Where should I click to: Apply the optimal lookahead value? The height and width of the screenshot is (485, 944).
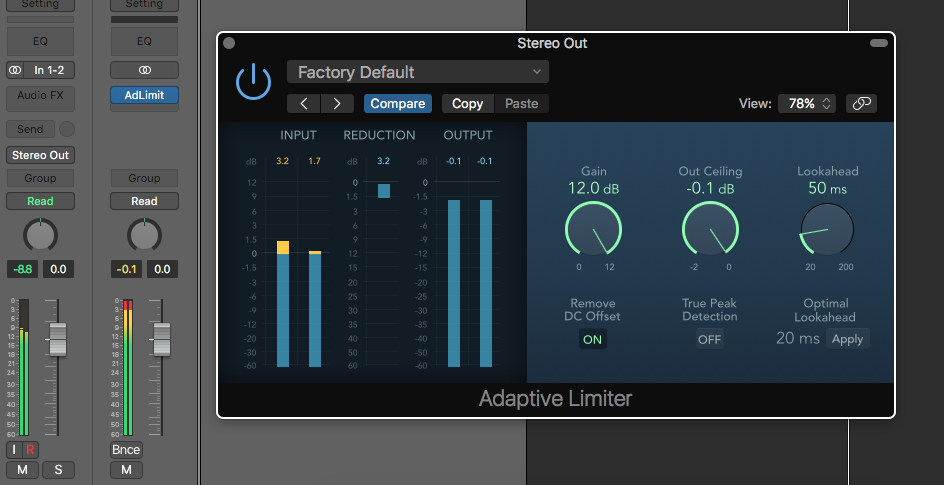click(x=847, y=339)
